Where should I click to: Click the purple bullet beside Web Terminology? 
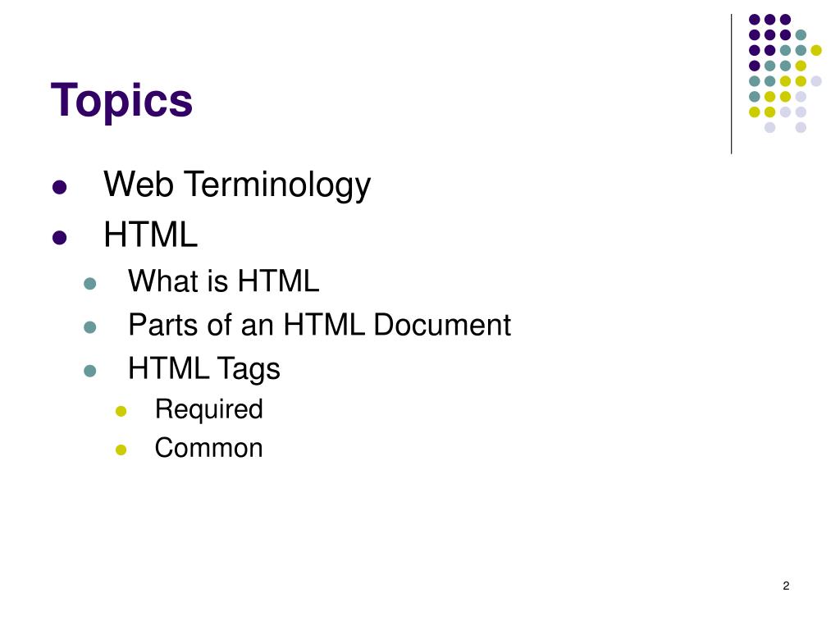(59, 187)
